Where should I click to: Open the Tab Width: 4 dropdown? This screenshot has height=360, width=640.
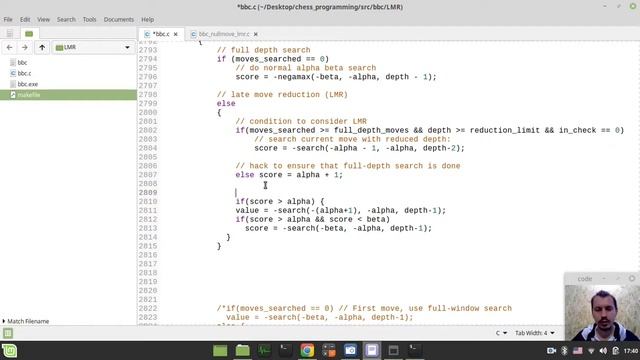535,333
